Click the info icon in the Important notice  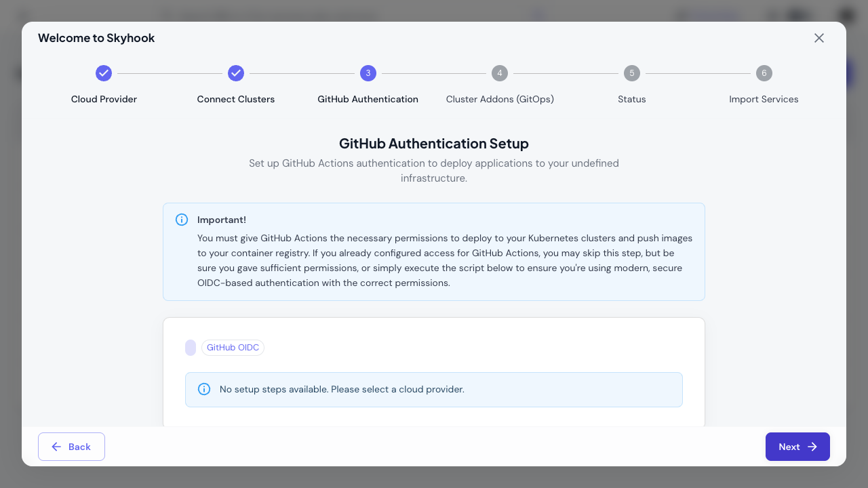point(182,220)
